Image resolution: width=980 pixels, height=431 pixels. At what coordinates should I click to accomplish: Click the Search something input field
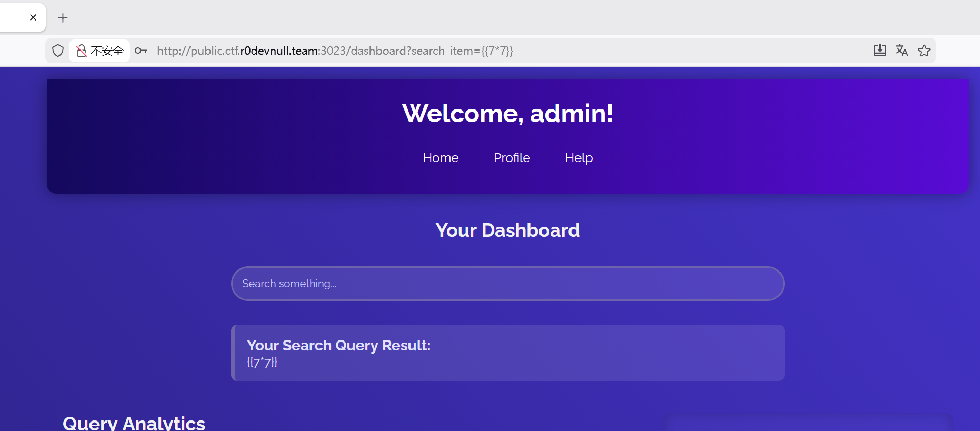coord(508,284)
